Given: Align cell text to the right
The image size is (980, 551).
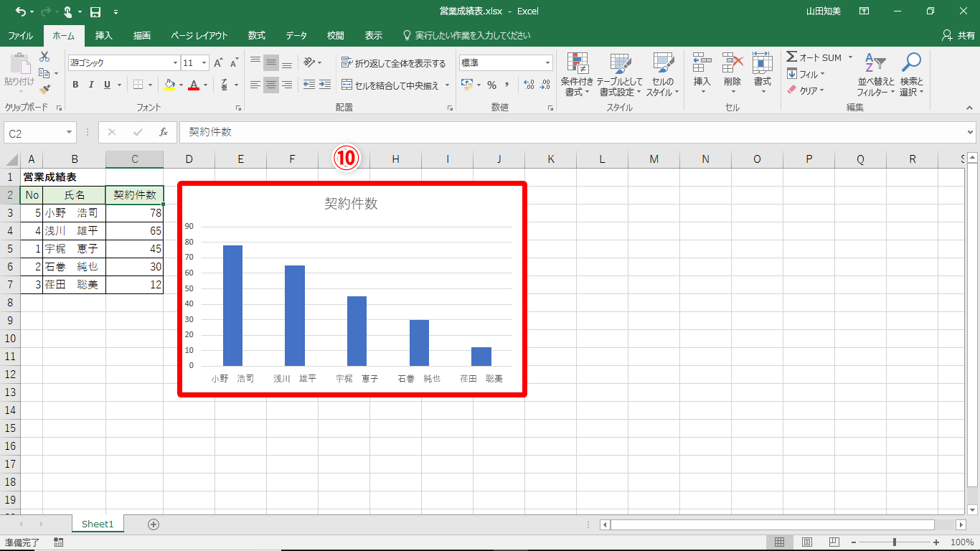Looking at the screenshot, I should pos(287,85).
